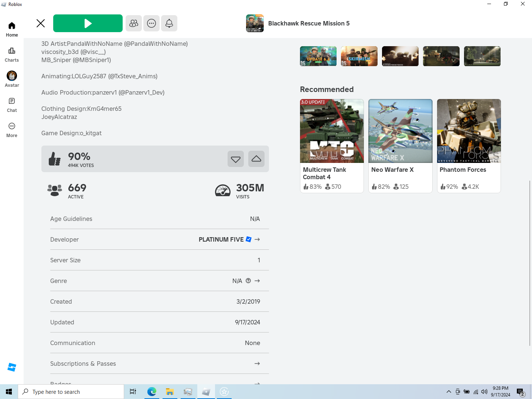Open Chat in the sidebar
Viewport: 532px width, 399px height.
(x=12, y=105)
